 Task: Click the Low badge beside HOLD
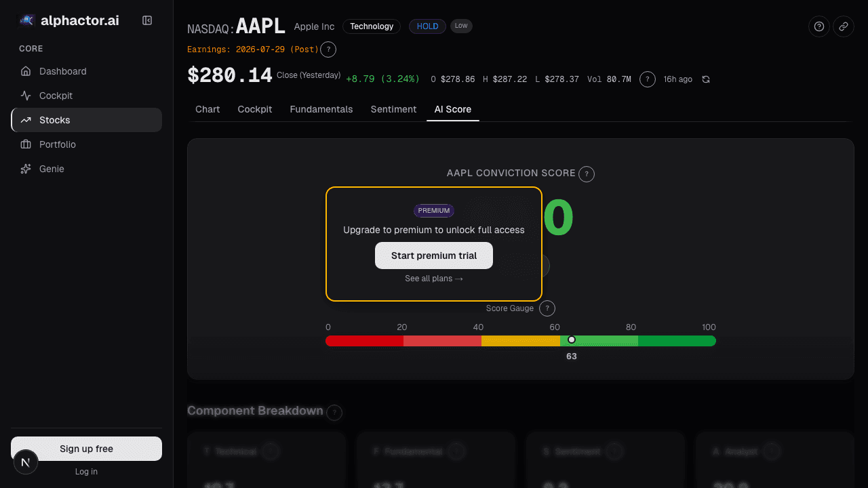461,26
